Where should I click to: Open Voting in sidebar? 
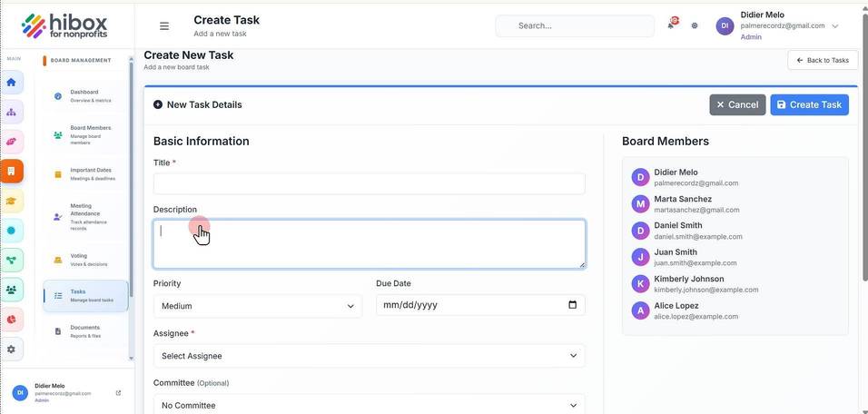85,261
